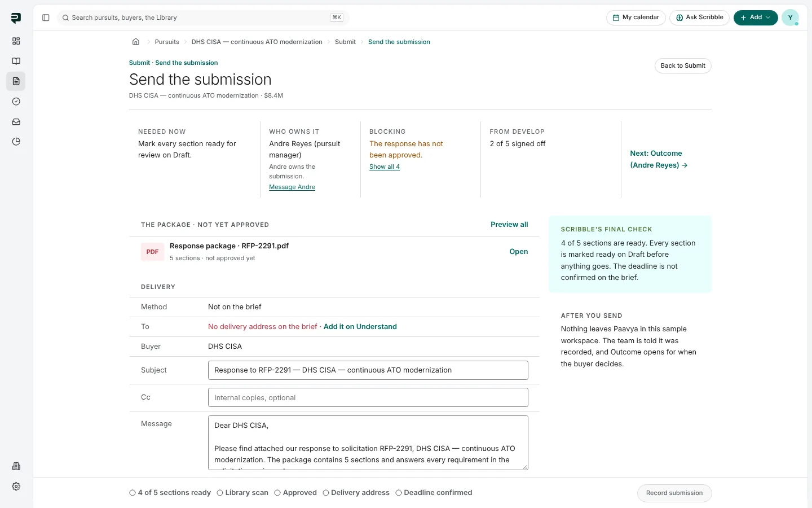Click the Record submission button

point(674,493)
